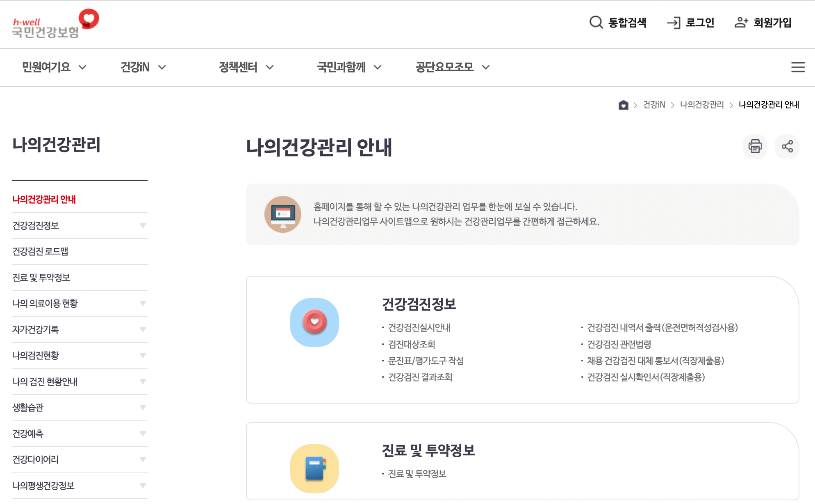Screen dimensions: 815x504
Task: Click 나의건강관리 in the breadcrumb trail
Action: (702, 105)
